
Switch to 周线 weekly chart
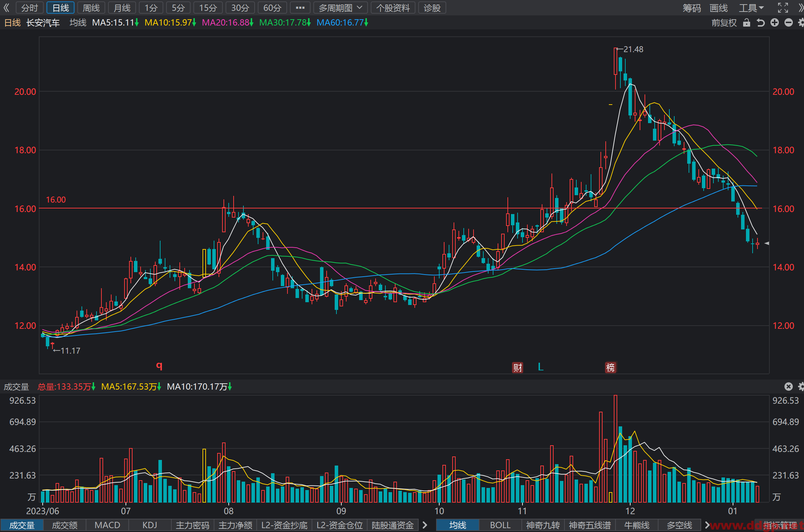coord(91,8)
